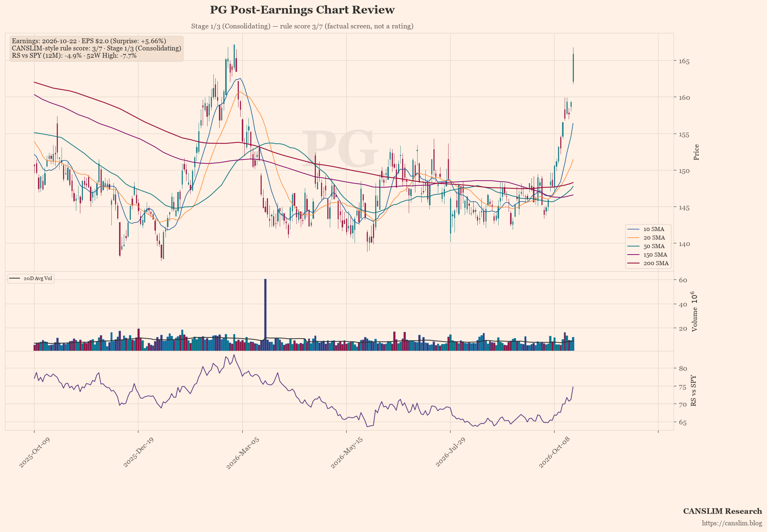Click the 10 SMA blue legend line swatch
767x532 pixels.
click(x=634, y=229)
